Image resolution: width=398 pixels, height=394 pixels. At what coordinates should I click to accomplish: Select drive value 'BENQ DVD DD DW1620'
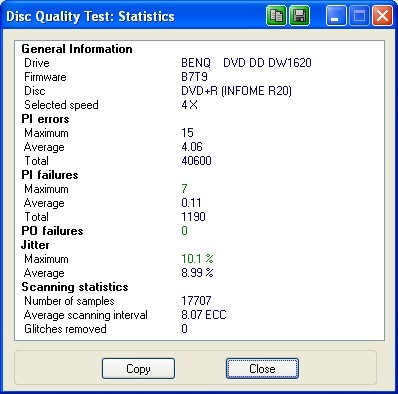(246, 63)
